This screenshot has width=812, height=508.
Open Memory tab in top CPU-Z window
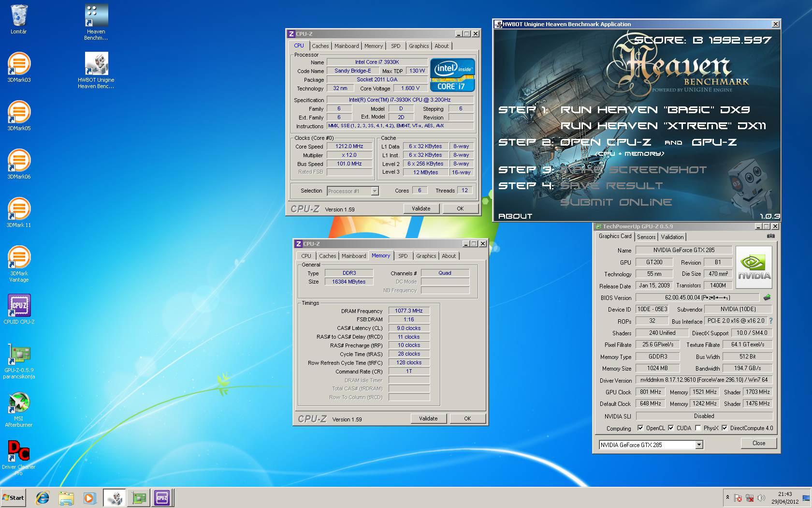pyautogui.click(x=374, y=46)
